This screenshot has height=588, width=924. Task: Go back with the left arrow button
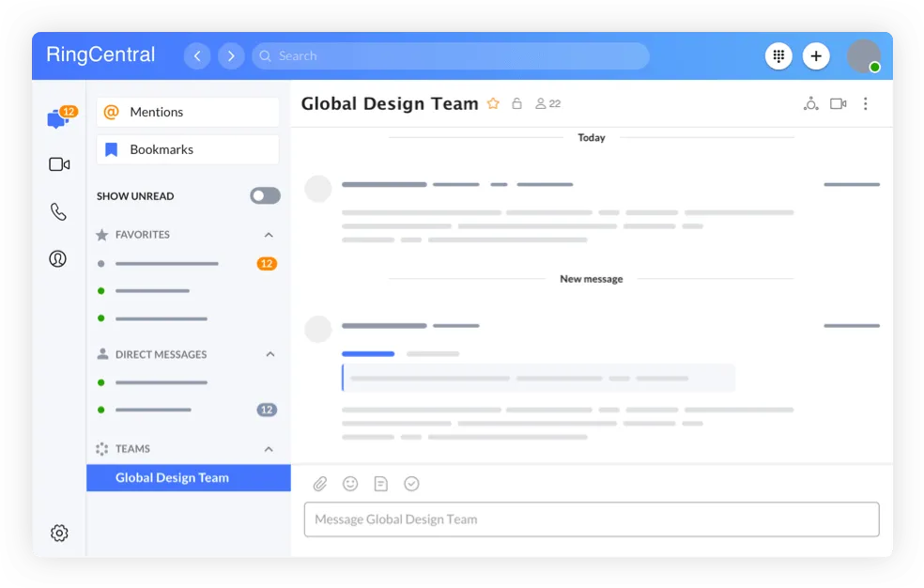(197, 56)
